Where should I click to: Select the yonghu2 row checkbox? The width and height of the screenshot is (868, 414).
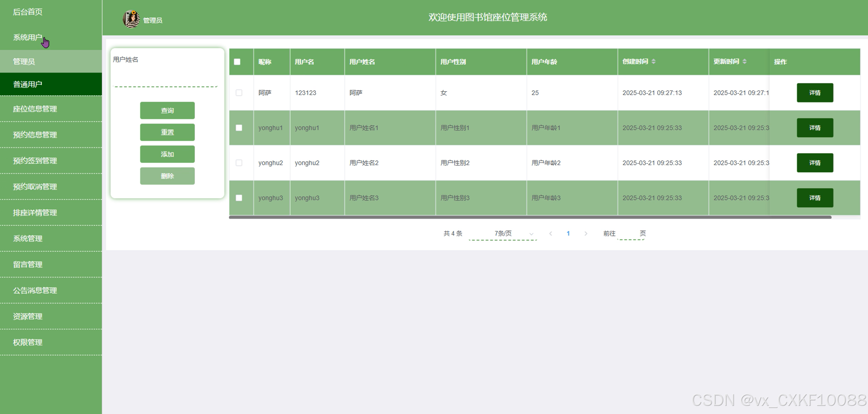click(239, 163)
